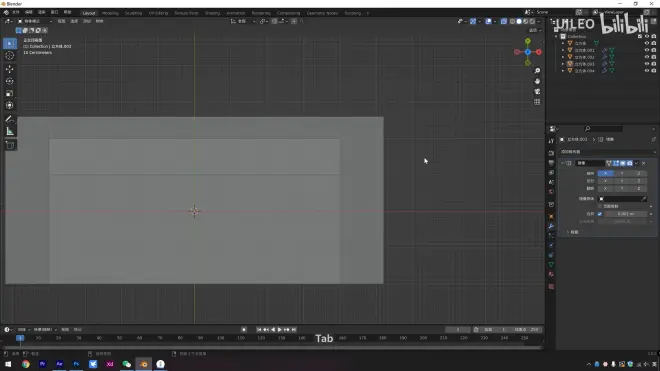
Task: Select the Cursor tool
Action: click(x=10, y=56)
